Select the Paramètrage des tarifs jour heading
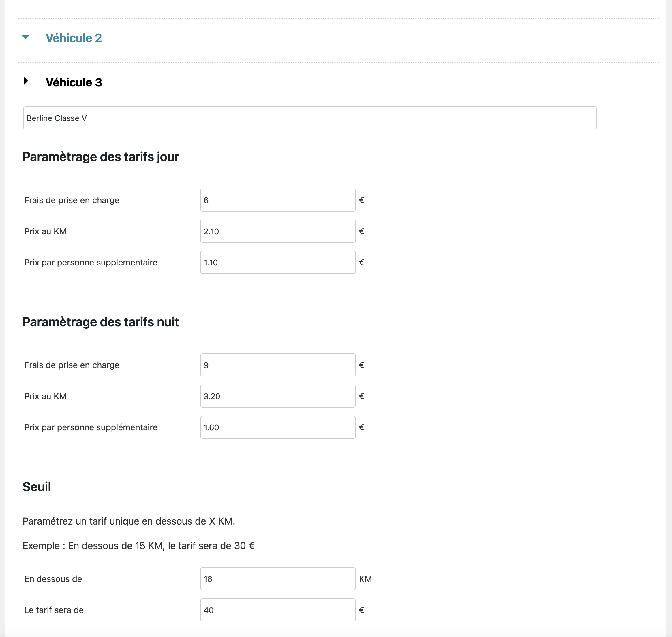Image resolution: width=672 pixels, height=637 pixels. (101, 157)
